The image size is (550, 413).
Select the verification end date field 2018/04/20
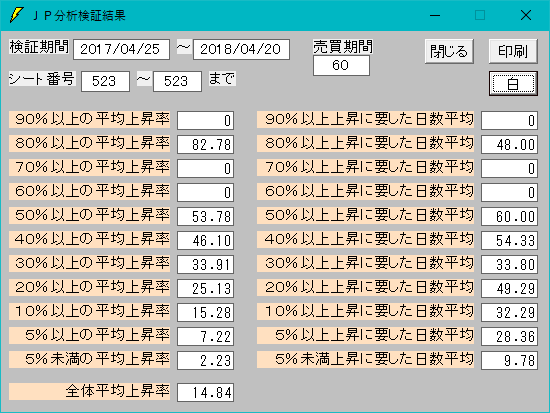point(241,49)
